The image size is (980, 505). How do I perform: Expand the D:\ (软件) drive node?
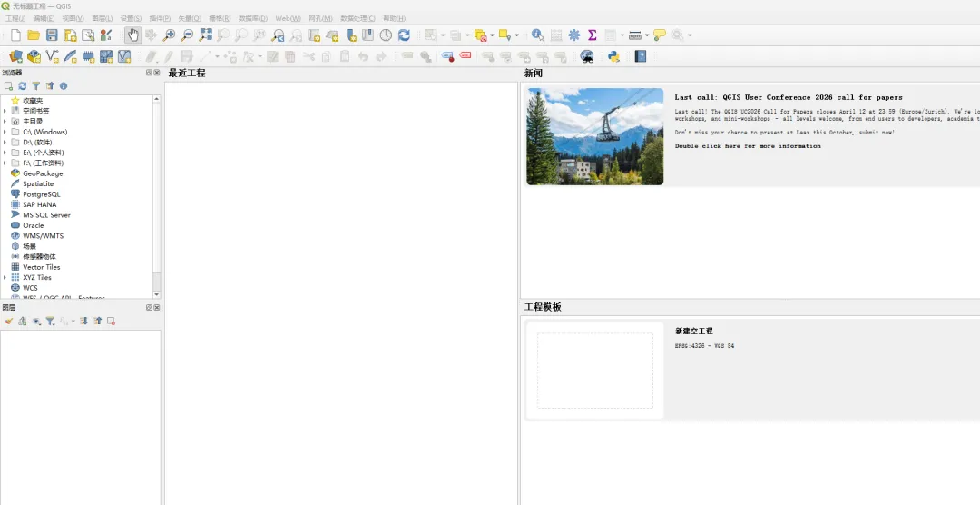(5, 142)
